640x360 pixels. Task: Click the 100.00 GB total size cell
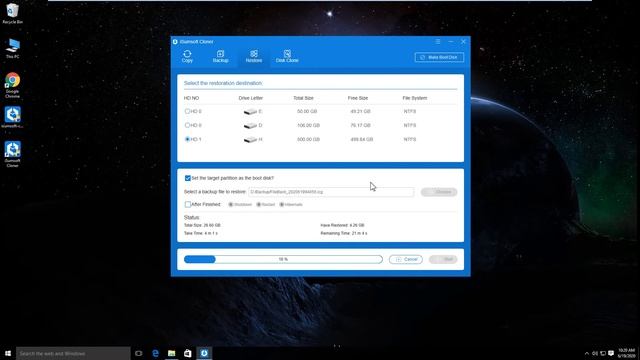point(309,125)
